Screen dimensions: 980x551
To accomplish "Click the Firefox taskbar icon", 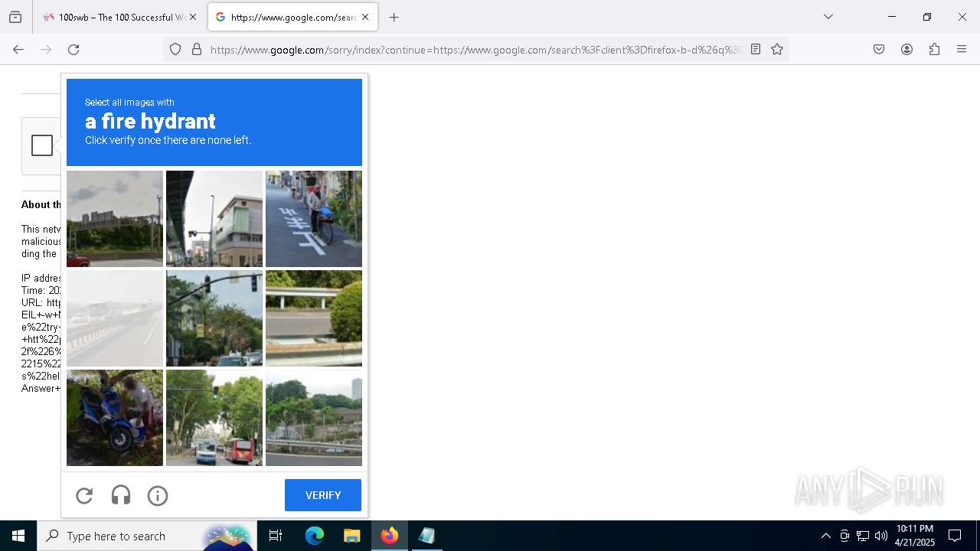I will [390, 536].
